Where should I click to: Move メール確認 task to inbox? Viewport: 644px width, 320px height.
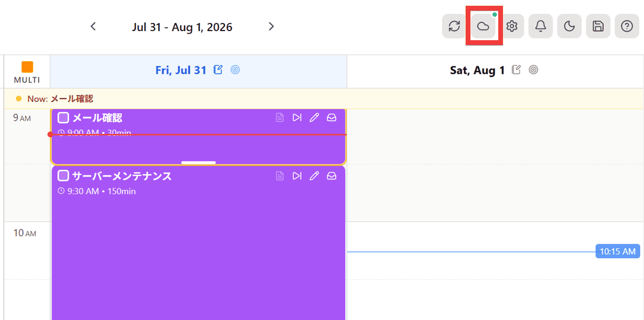[332, 117]
